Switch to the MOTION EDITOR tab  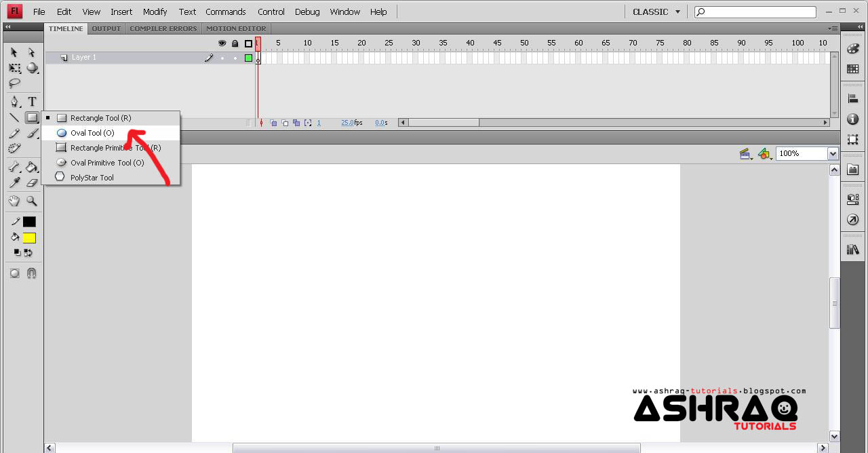[x=236, y=28]
